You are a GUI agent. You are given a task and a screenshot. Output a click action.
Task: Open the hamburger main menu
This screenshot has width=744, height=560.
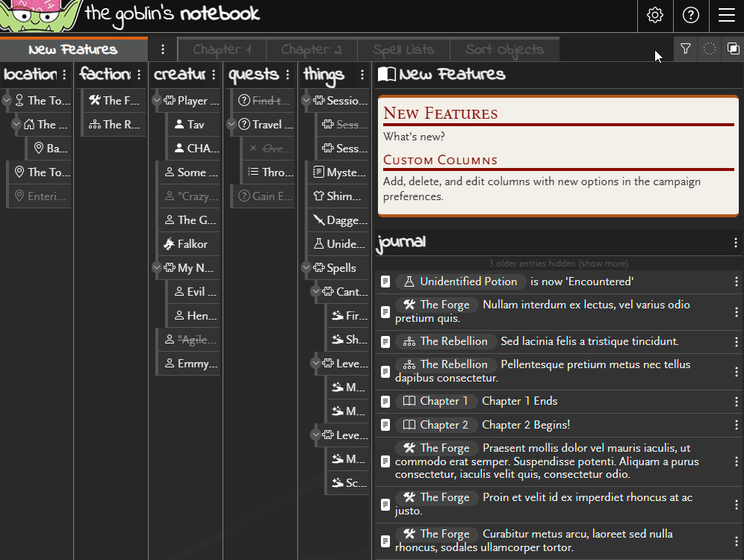point(726,16)
